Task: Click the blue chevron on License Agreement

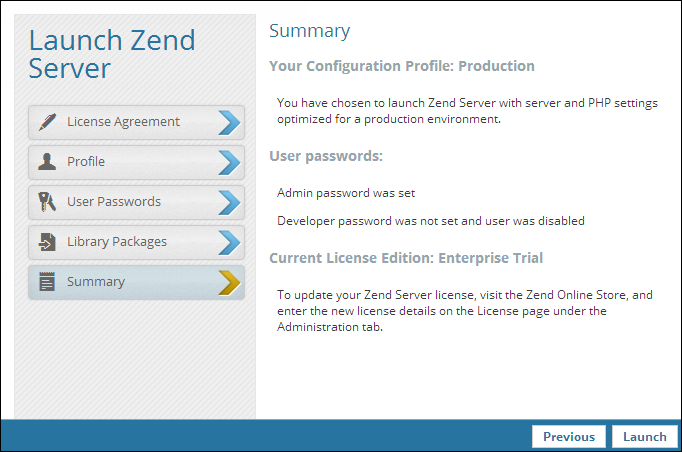Action: (229, 122)
